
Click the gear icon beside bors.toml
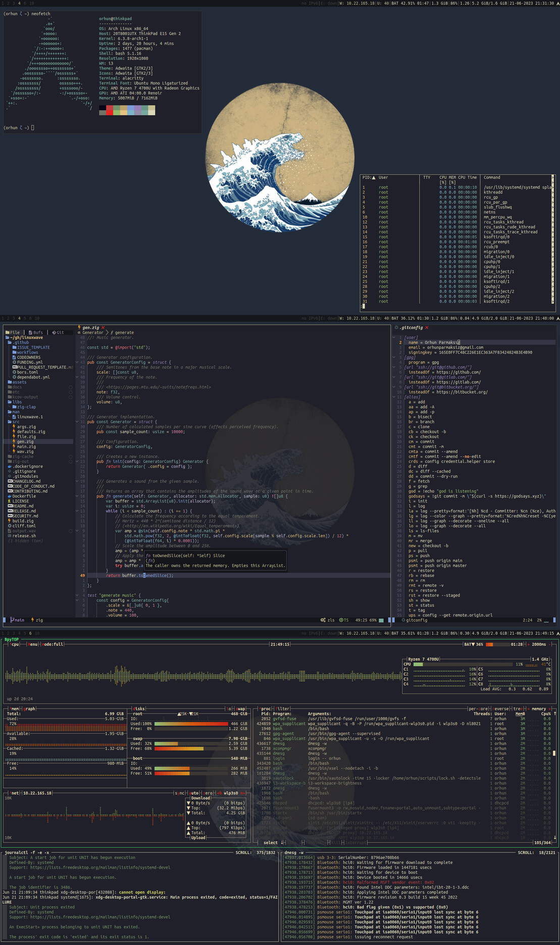pos(14,372)
